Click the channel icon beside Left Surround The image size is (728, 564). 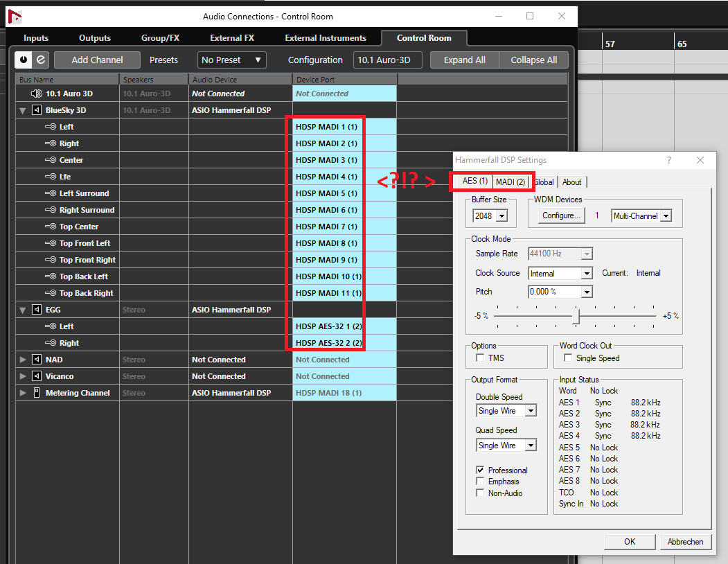point(51,193)
